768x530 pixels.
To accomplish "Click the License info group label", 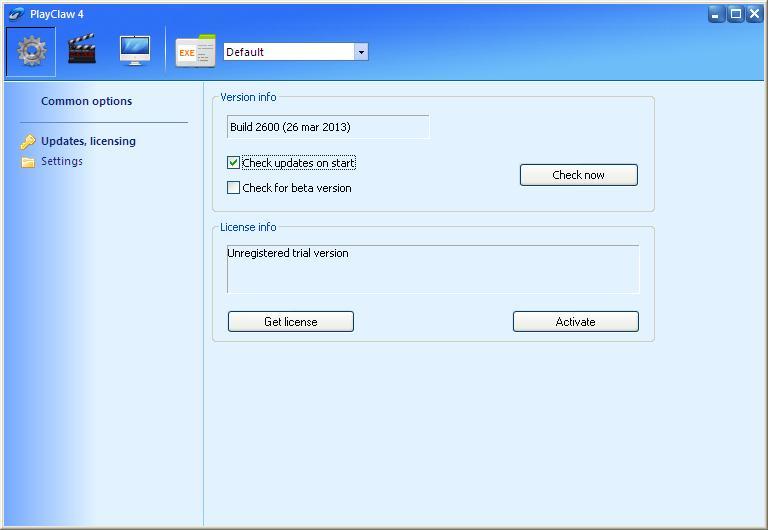I will point(248,227).
